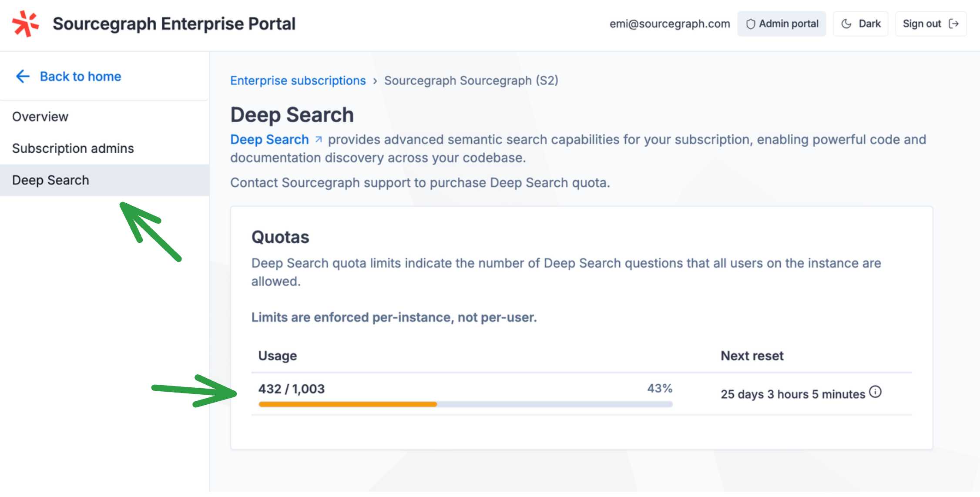This screenshot has height=497, width=980.
Task: Open Subscription admins in sidebar
Action: pos(73,148)
